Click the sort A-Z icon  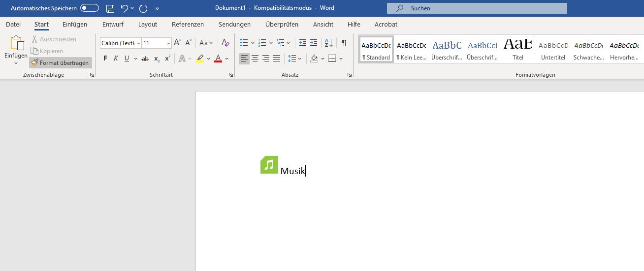point(329,43)
